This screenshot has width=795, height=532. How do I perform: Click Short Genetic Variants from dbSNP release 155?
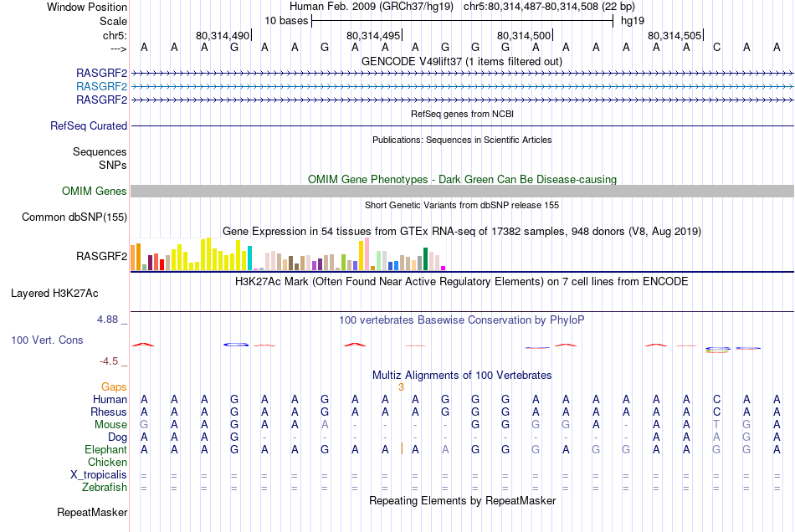coord(462,205)
